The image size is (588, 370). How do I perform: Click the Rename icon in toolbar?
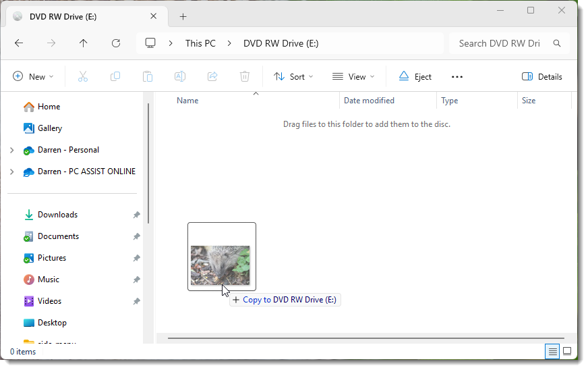[180, 76]
